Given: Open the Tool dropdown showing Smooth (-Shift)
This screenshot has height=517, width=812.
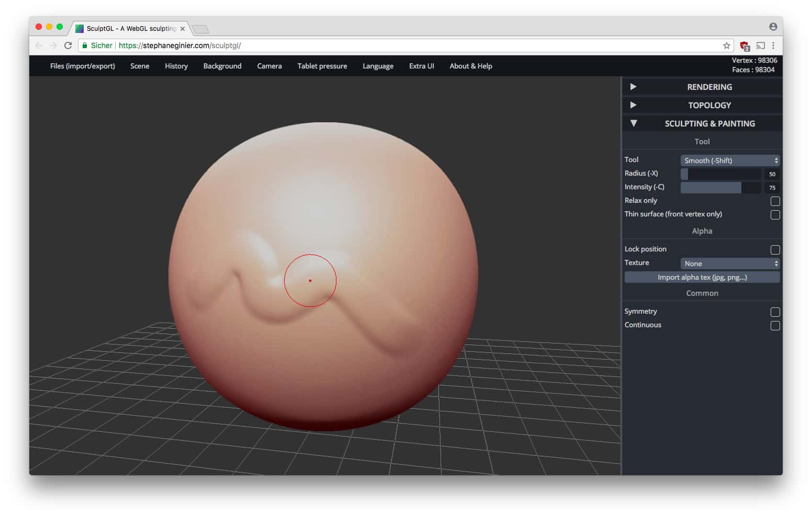Looking at the screenshot, I should coord(729,160).
